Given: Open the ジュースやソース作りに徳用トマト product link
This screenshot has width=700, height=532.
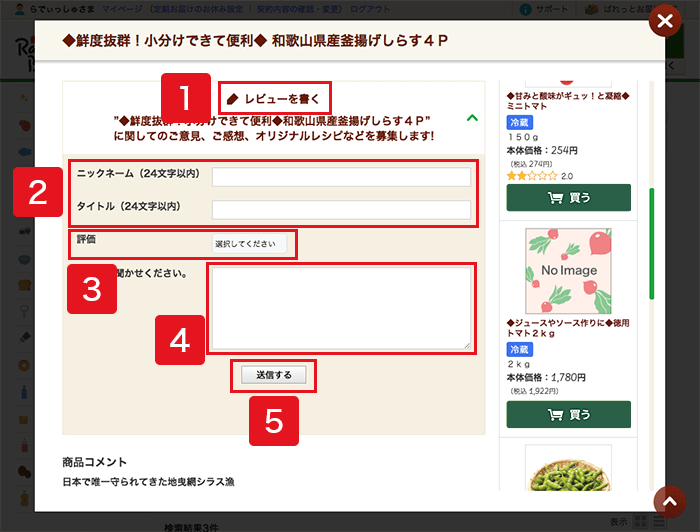Looking at the screenshot, I should point(568,330).
